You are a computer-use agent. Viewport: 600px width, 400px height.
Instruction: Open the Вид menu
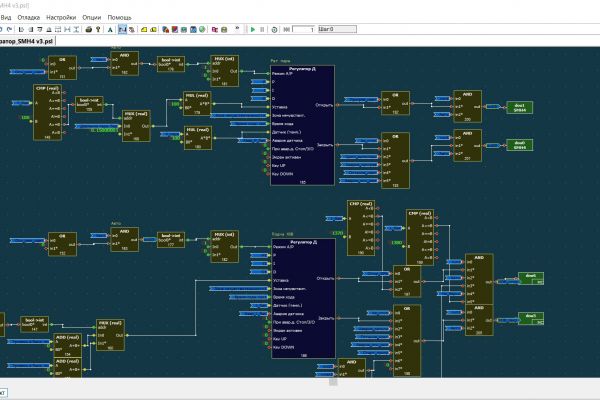click(6, 17)
